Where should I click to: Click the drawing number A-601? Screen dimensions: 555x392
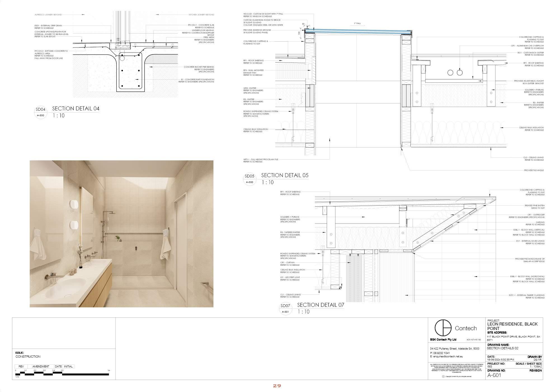(494, 375)
